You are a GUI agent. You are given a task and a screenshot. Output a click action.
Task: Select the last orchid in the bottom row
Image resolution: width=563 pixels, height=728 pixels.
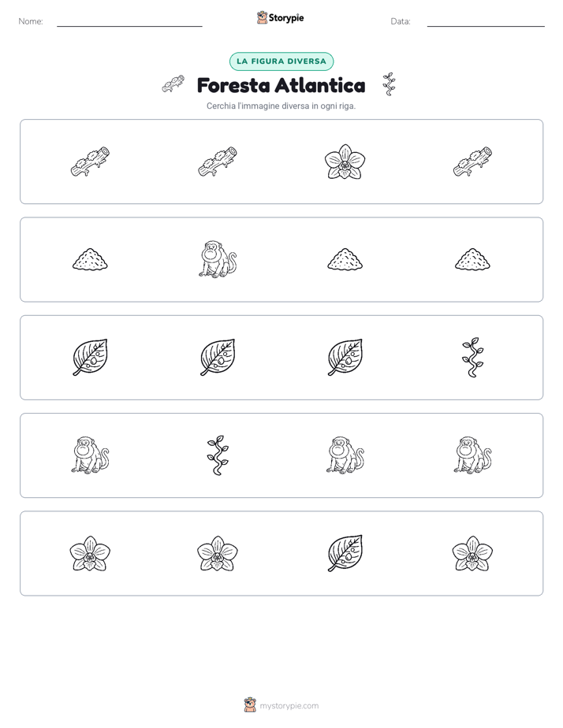click(x=472, y=553)
